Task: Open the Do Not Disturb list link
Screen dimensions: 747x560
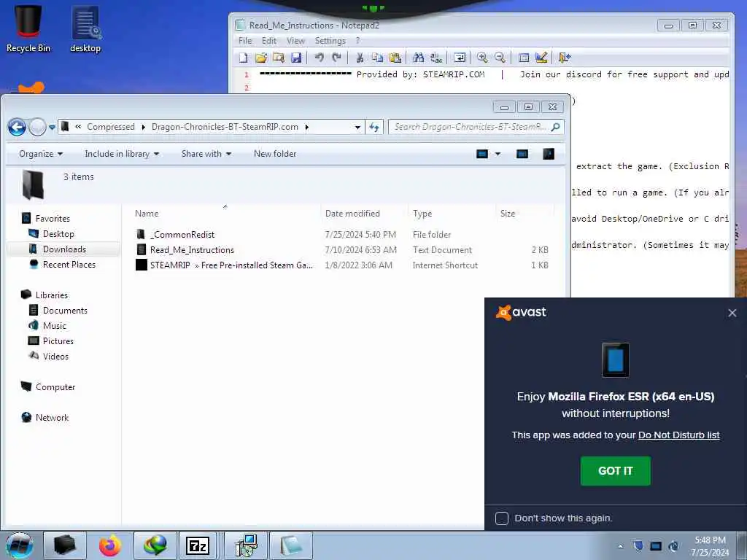Action: (x=679, y=435)
